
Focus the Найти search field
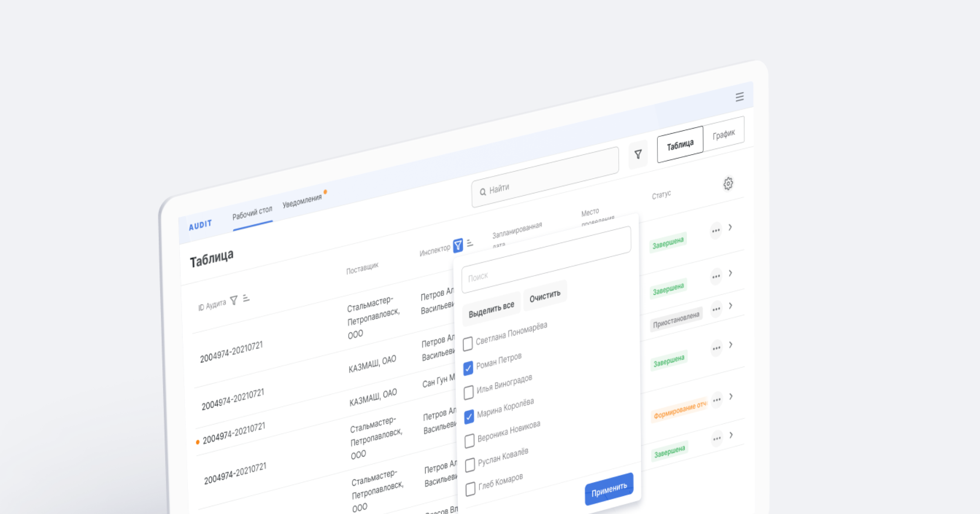coord(545,177)
